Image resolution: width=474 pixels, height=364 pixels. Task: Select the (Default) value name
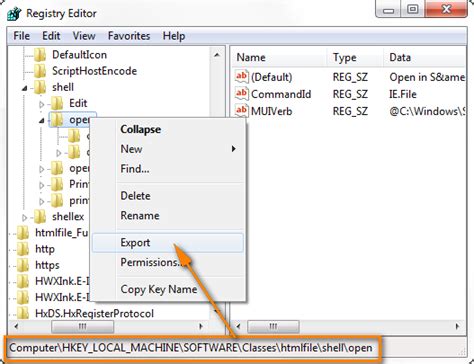(x=271, y=77)
